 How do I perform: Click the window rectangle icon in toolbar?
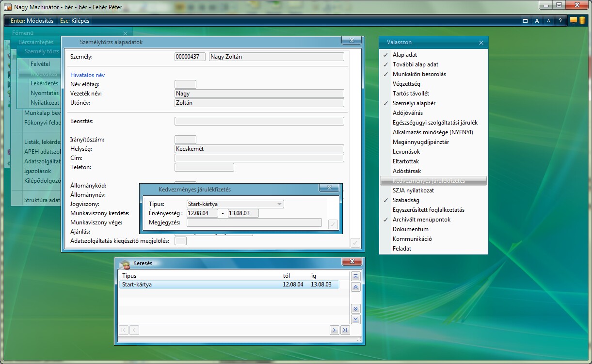[525, 21]
